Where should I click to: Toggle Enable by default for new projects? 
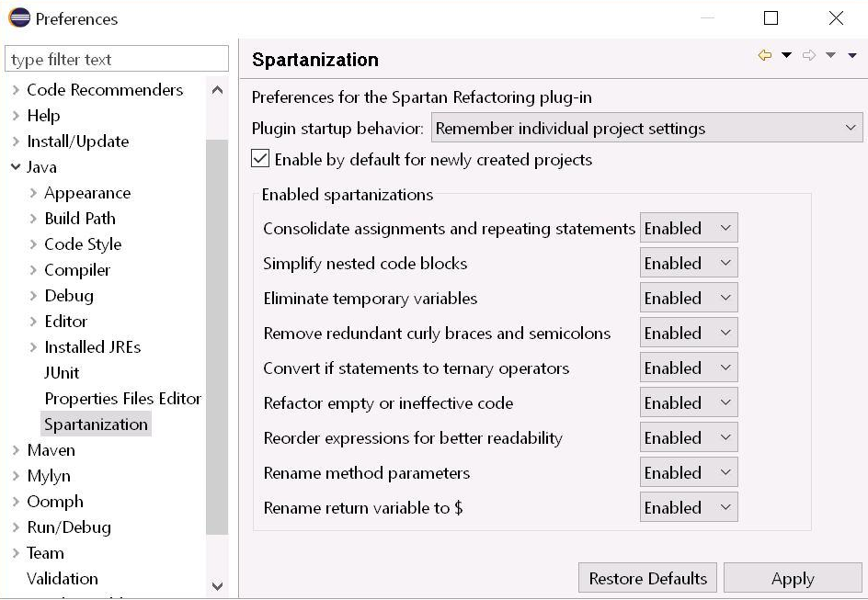[x=261, y=159]
